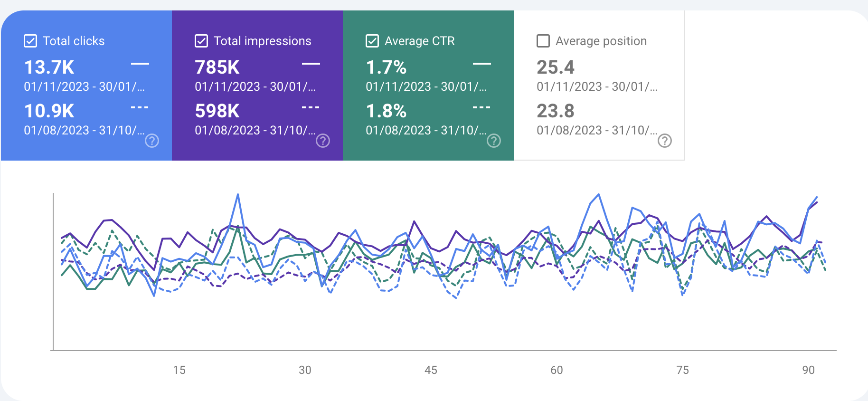Enable the Average position checkbox
This screenshot has width=868, height=401.
tap(543, 41)
